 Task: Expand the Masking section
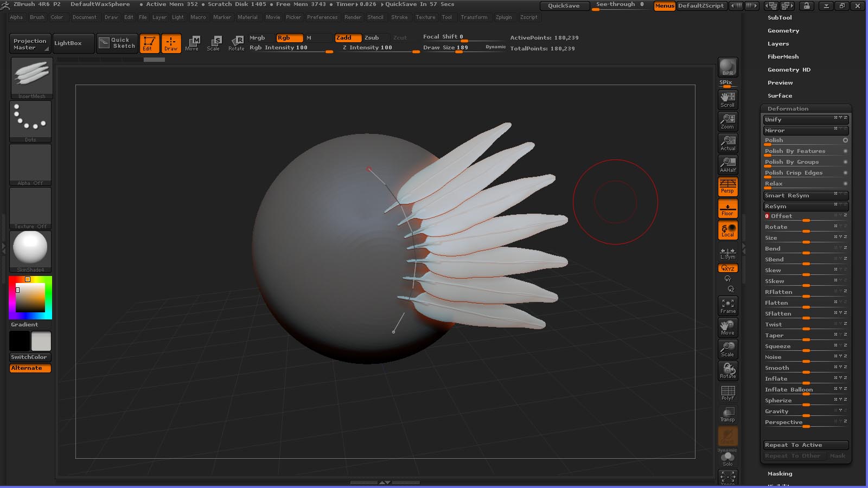(780, 474)
